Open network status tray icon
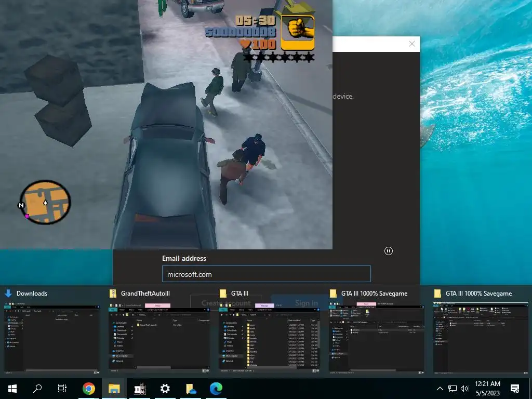 point(453,389)
